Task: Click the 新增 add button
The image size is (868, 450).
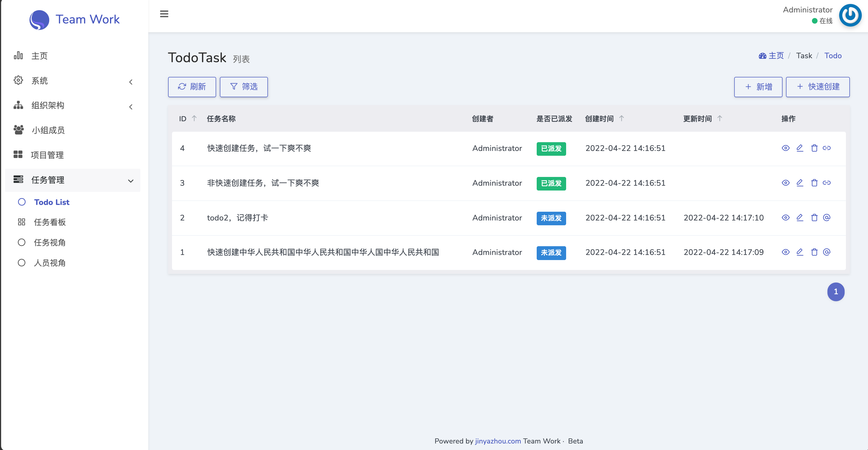Action: [x=758, y=87]
